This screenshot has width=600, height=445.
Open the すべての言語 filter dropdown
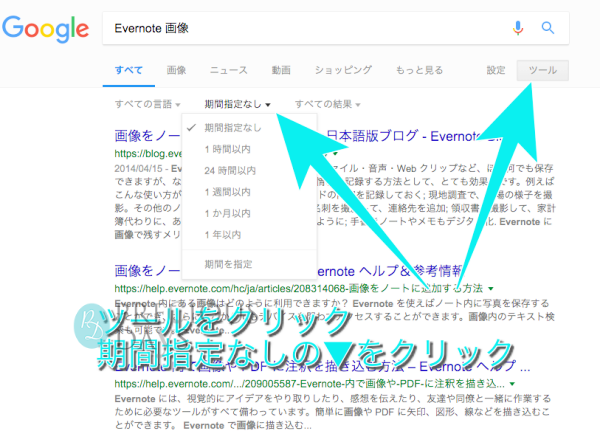tap(147, 104)
